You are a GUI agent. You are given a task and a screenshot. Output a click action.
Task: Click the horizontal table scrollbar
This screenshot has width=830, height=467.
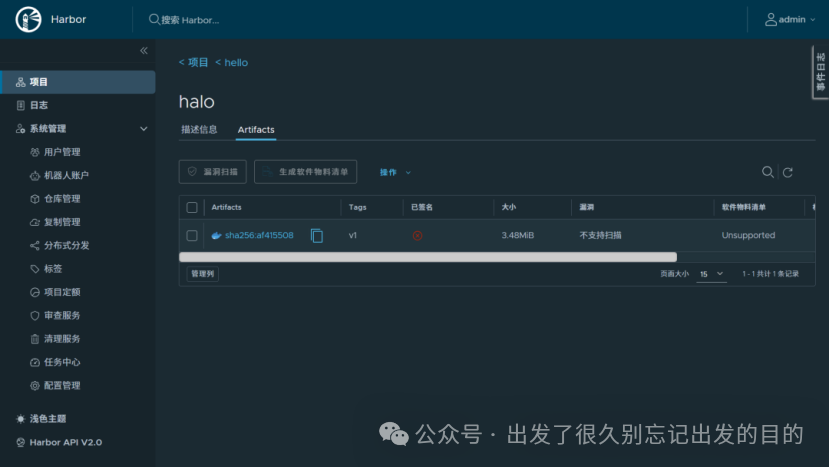tap(428, 257)
